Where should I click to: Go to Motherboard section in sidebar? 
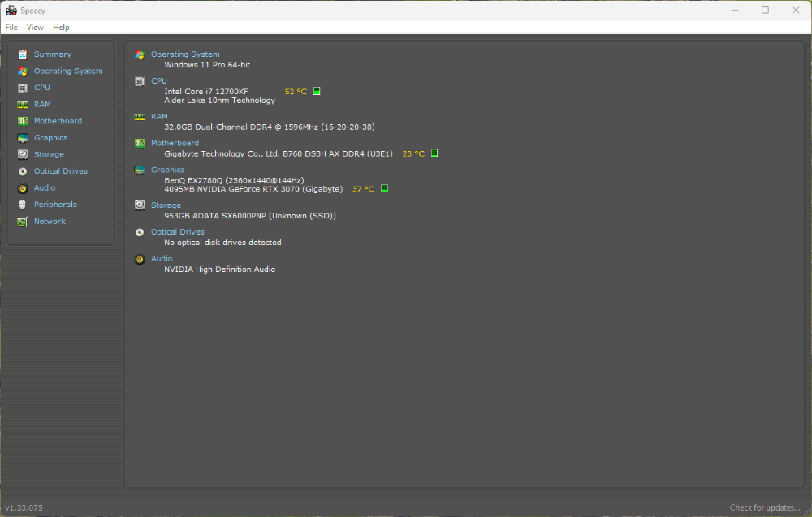point(58,121)
